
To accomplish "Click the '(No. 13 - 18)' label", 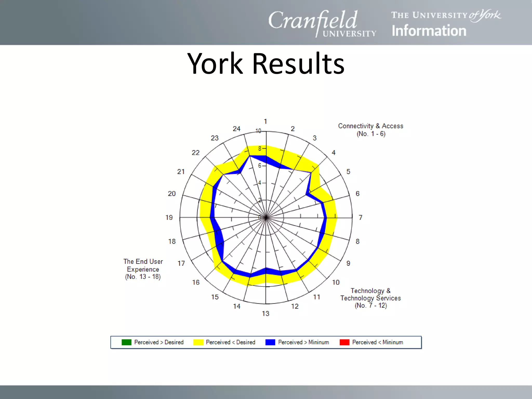I will coord(143,277).
